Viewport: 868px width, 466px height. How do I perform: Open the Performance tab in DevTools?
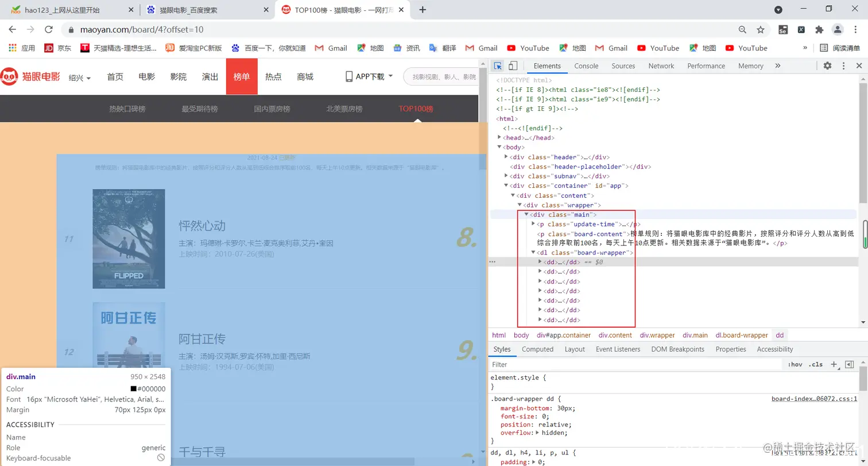706,66
